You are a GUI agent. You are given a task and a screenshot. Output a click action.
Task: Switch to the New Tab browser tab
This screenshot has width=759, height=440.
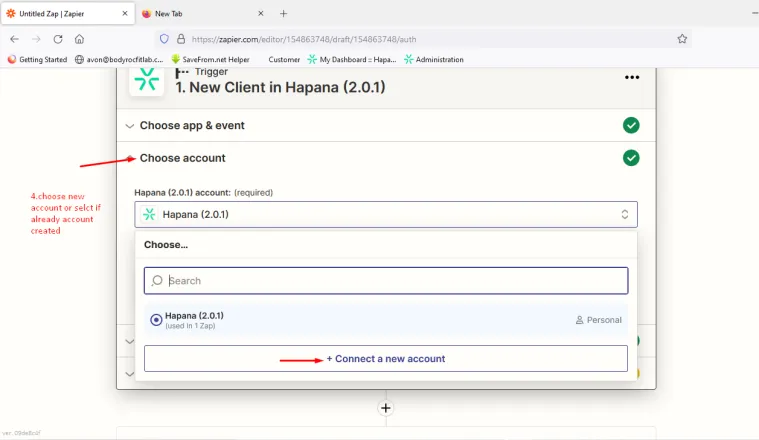tap(200, 14)
